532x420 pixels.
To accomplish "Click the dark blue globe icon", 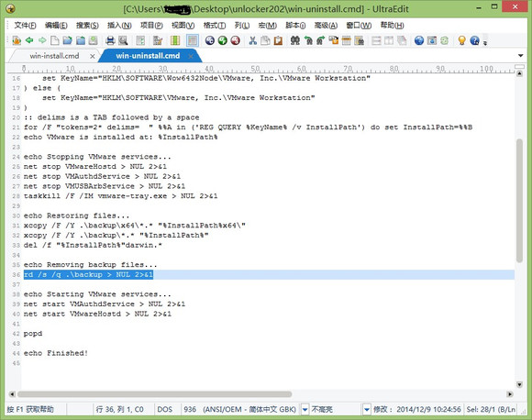I will 210,40.
